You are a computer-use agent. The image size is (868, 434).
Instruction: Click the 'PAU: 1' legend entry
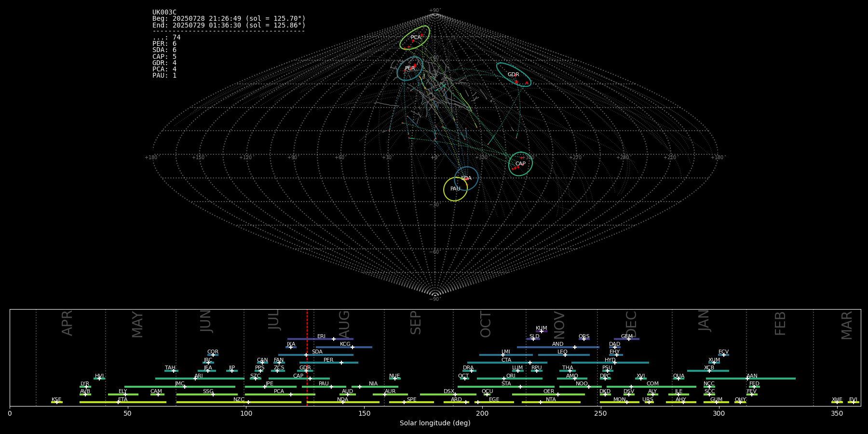tap(164, 75)
